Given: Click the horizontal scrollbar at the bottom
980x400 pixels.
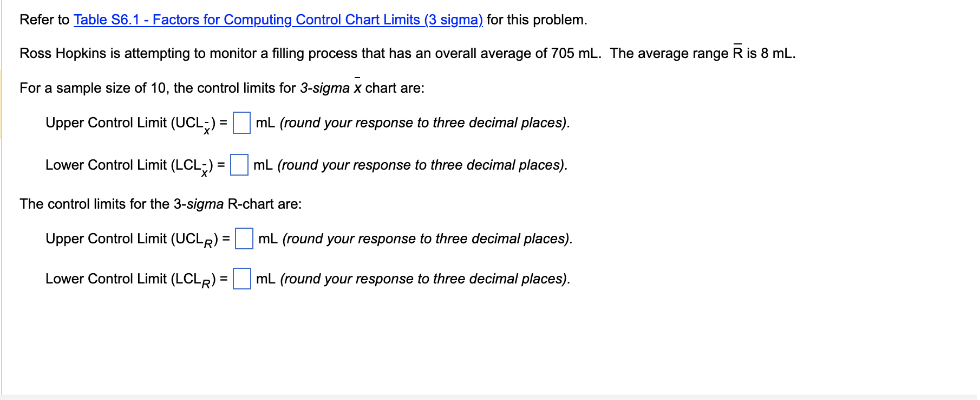Looking at the screenshot, I should pos(487,397).
